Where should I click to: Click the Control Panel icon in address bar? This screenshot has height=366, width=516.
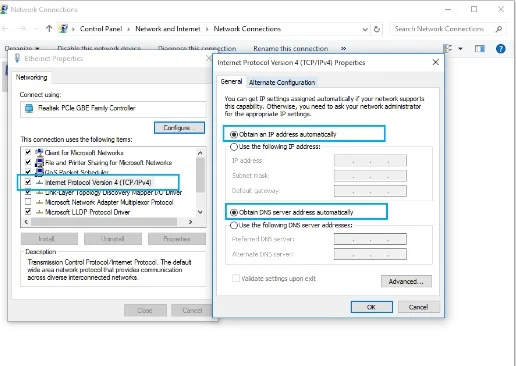[63, 29]
